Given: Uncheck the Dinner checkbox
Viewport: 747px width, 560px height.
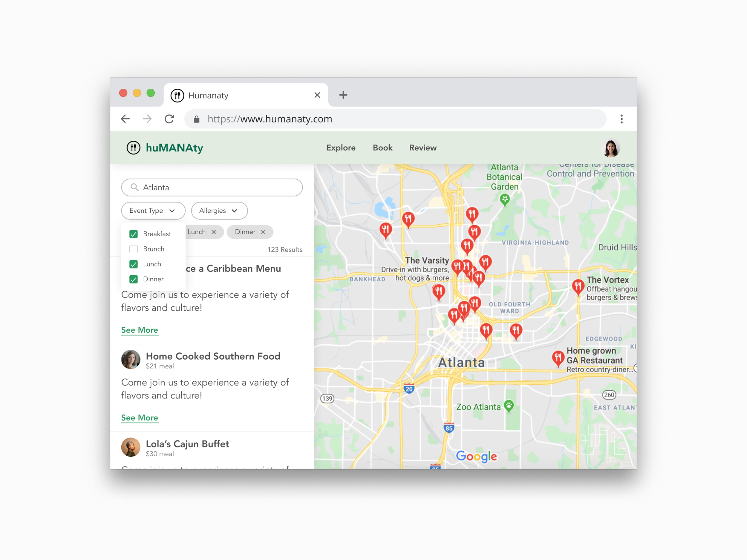Looking at the screenshot, I should (134, 279).
